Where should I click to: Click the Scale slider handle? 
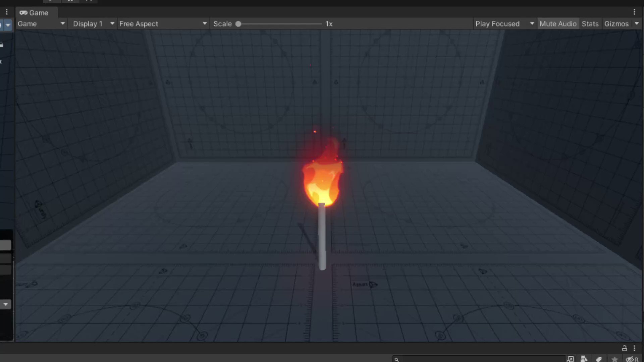(x=238, y=24)
